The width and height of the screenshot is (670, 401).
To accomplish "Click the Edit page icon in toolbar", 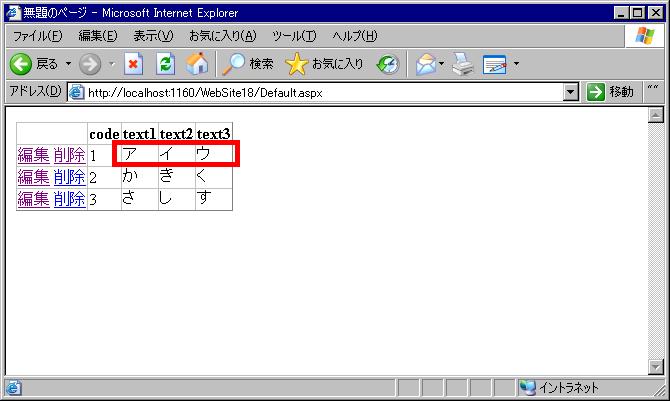I will click(494, 64).
